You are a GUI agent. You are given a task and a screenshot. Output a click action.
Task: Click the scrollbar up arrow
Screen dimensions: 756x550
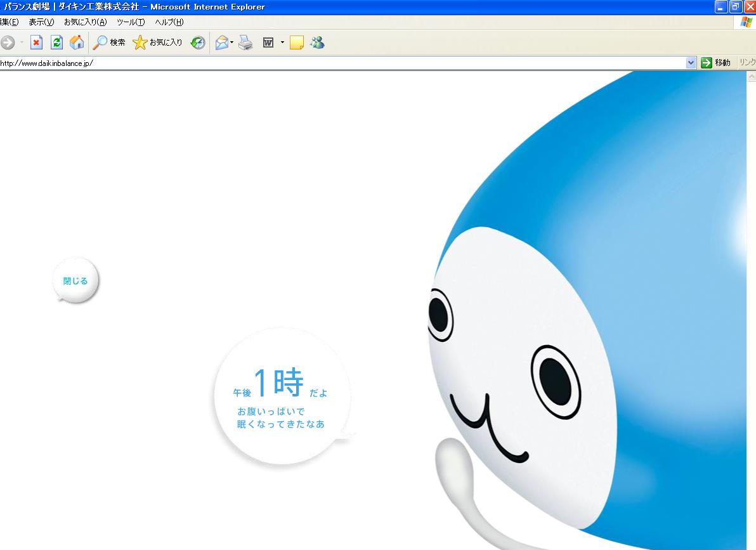(x=751, y=76)
